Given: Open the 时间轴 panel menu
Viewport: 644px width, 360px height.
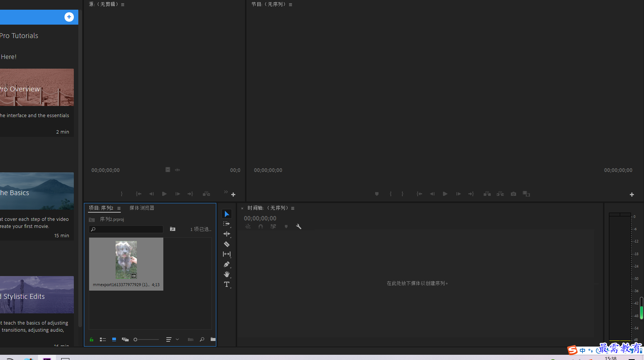Looking at the screenshot, I should [x=293, y=208].
